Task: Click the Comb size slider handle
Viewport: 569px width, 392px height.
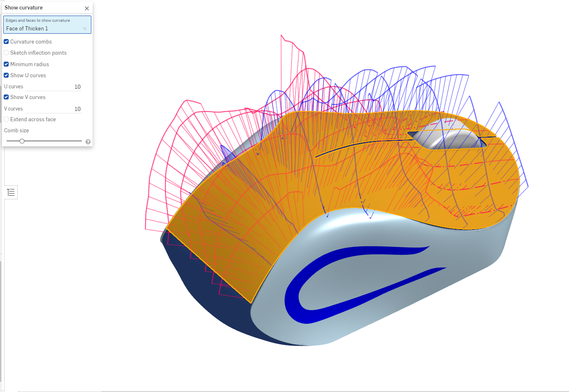Action: [x=22, y=141]
